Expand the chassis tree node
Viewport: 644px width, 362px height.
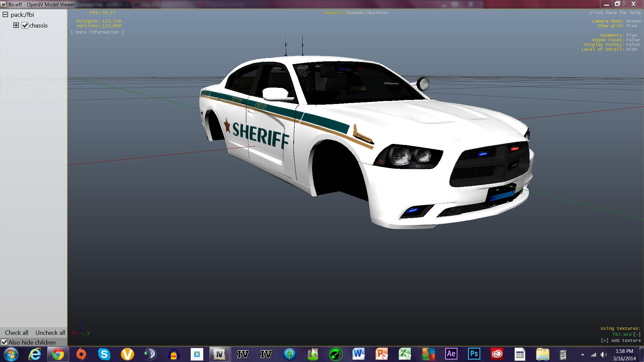coord(16,25)
